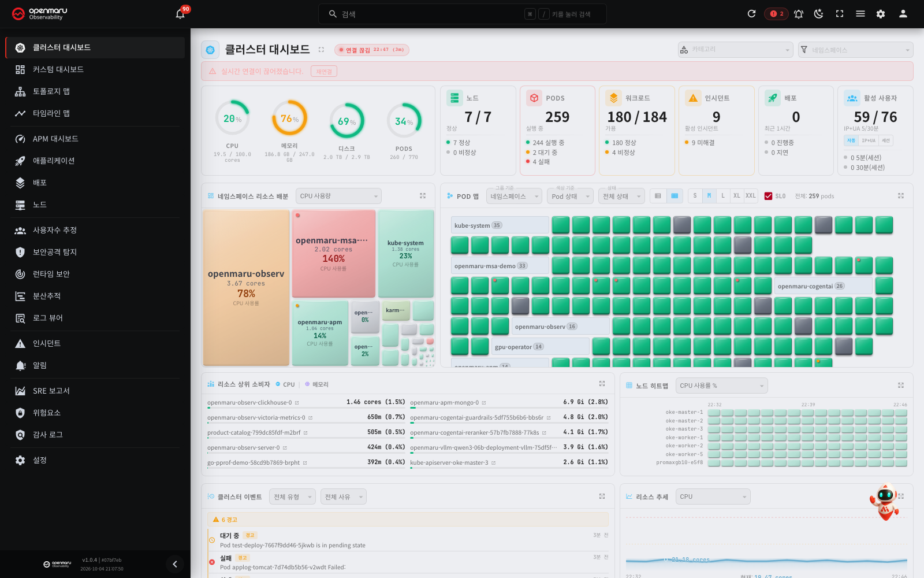
Task: Click the refresh icon in top bar
Action: point(751,14)
